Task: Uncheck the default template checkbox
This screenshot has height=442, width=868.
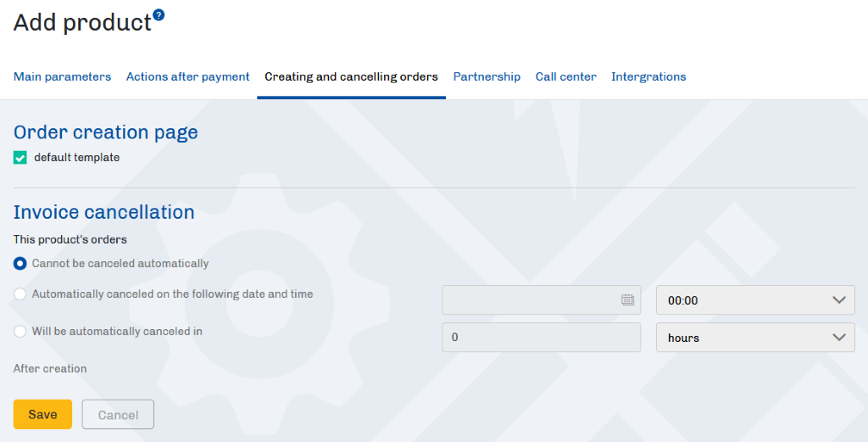Action: point(20,158)
